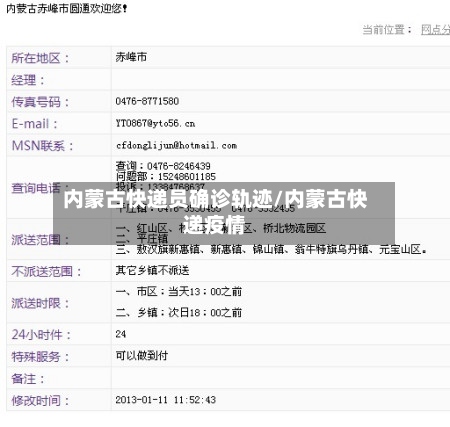Screen dimensions: 450x427
Task: Select the 乡镇:次日18:00之前 line
Action: [179, 312]
